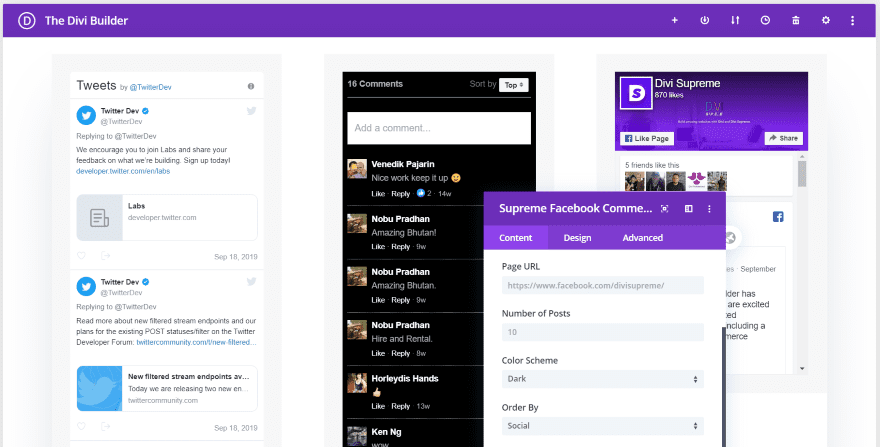Like the first tweet heart icon
The width and height of the screenshot is (880, 447).
coord(81,256)
